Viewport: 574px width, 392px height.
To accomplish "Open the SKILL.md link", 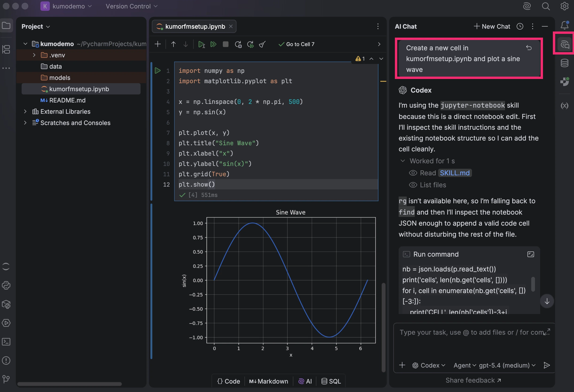I will point(455,173).
